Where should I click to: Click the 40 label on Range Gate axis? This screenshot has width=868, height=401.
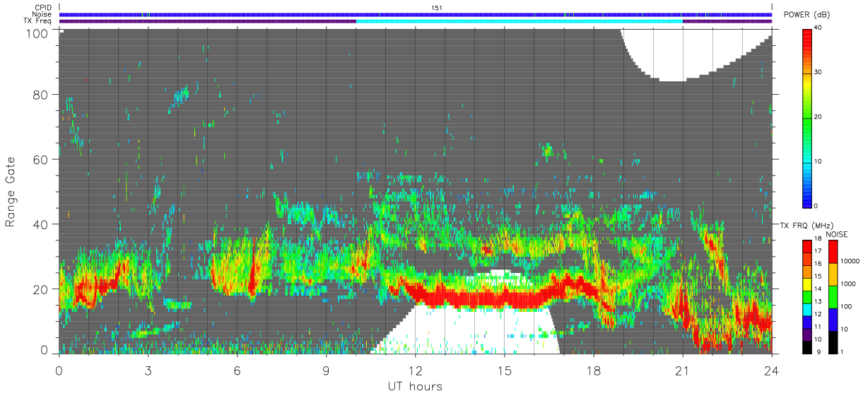point(41,224)
